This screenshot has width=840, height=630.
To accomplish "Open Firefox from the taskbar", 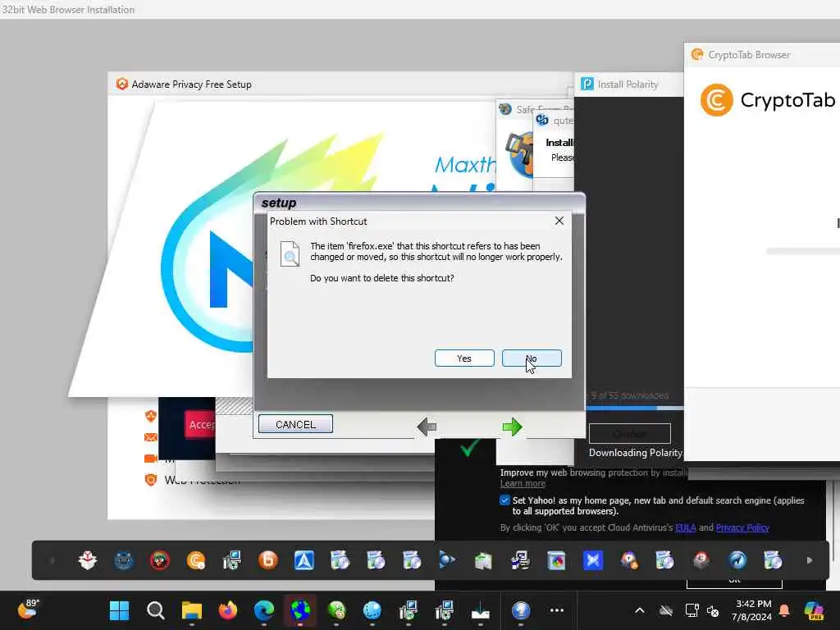I will click(228, 610).
